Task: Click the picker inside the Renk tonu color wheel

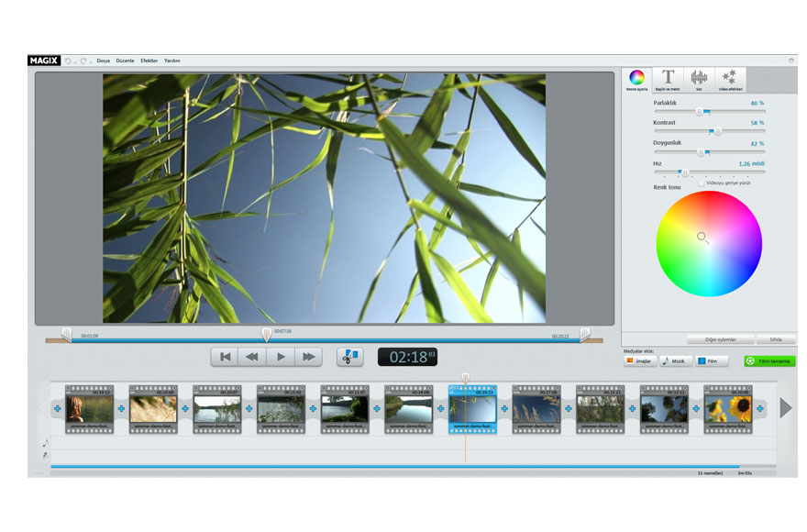Action: point(702,237)
